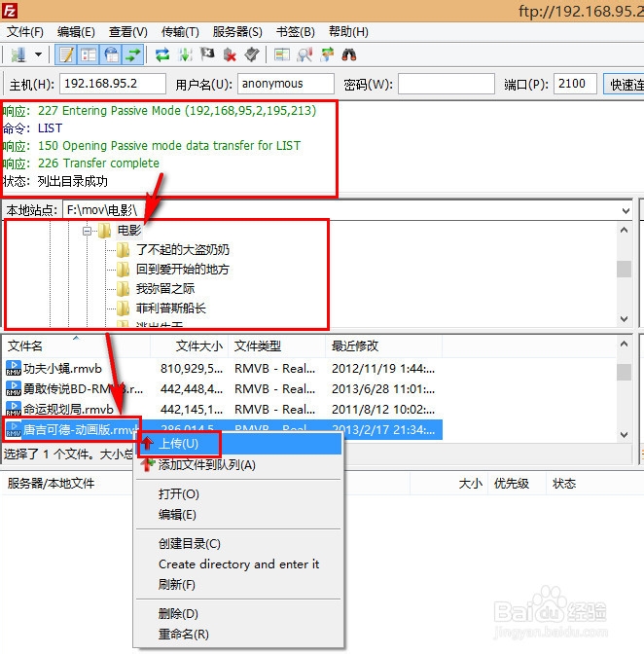Choose 上传(U) from context menu
Image resolution: width=644 pixels, height=654 pixels.
point(239,444)
